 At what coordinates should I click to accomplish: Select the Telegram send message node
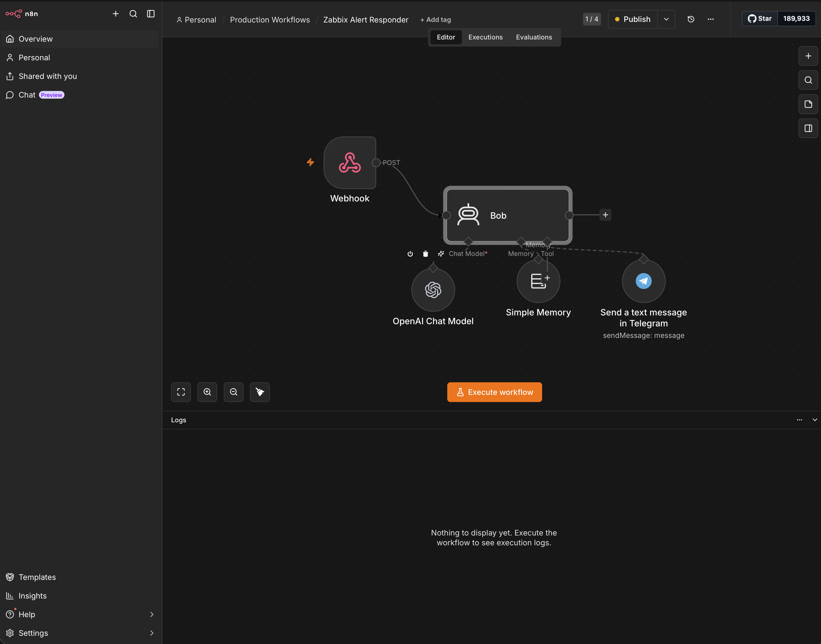pos(644,281)
